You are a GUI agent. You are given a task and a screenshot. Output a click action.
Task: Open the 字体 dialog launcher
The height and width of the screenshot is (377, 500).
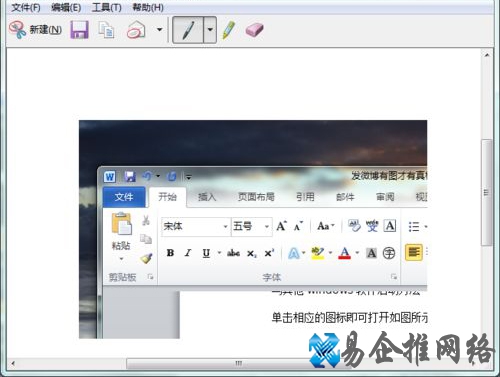(x=394, y=277)
